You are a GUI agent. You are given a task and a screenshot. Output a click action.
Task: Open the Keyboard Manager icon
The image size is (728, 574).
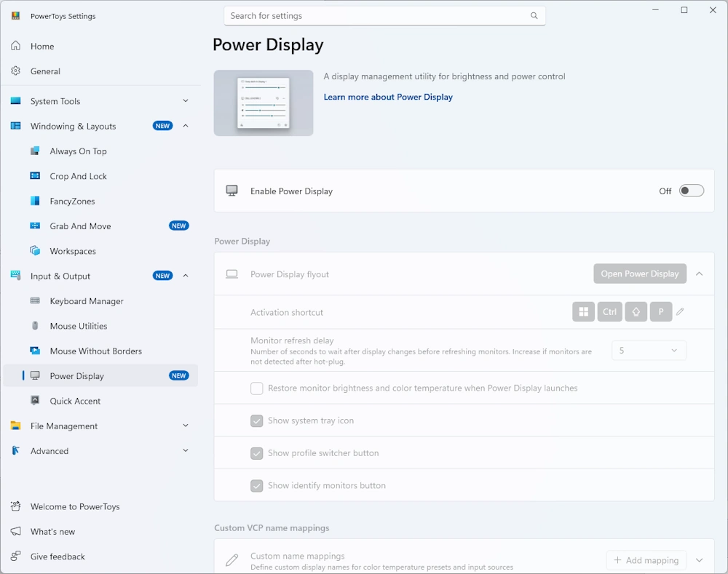(x=35, y=301)
